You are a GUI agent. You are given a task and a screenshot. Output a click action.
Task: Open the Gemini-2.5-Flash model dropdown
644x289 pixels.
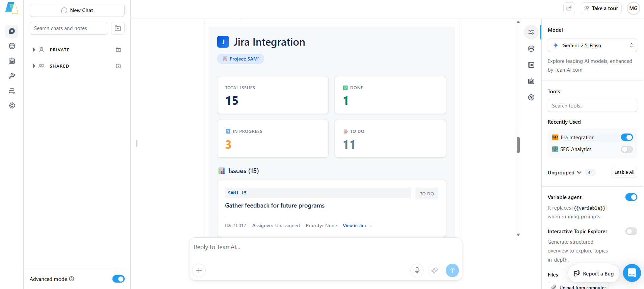pos(592,45)
